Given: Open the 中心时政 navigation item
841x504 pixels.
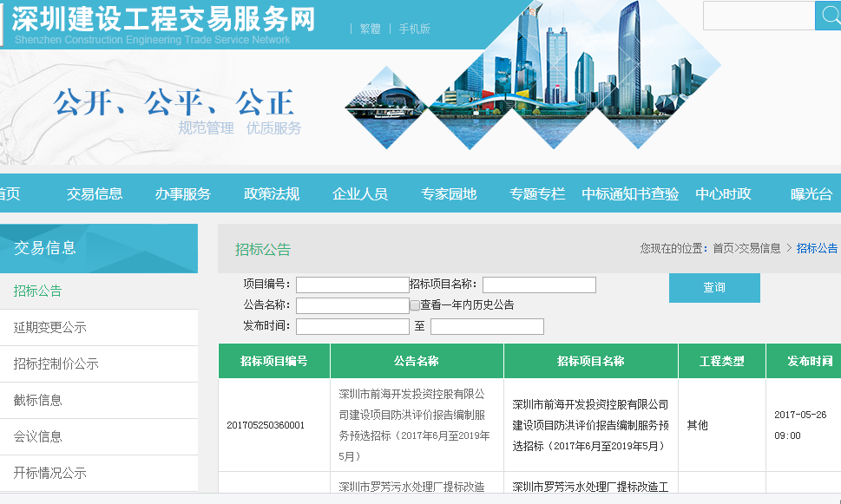Looking at the screenshot, I should click(723, 193).
